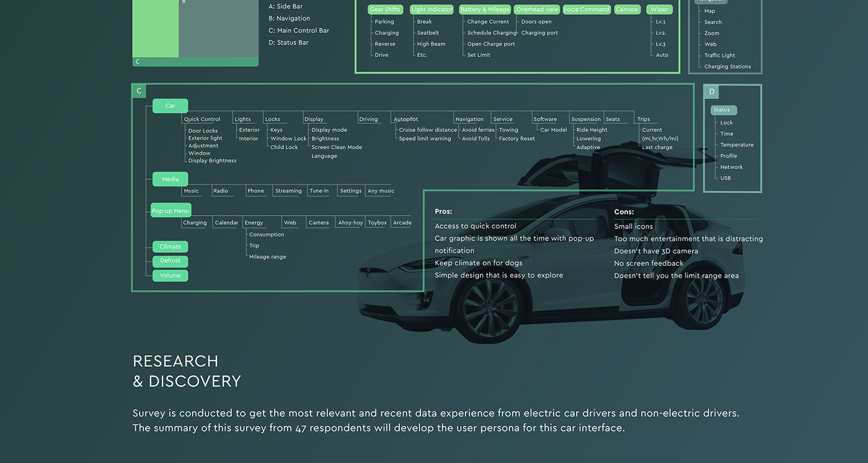Click "Any music" in the Media row
This screenshot has height=463, width=868.
point(381,191)
